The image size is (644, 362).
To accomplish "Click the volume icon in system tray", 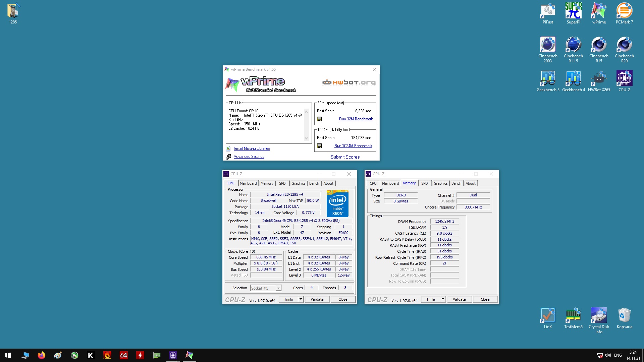I will click(x=608, y=355).
